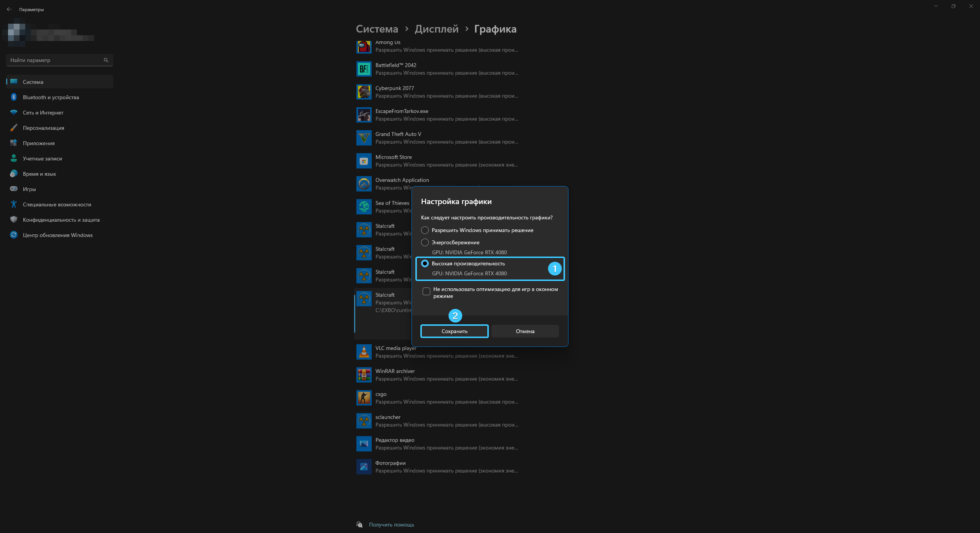Go to Система in the breadcrumb
Screen dimensions: 980x533
pyautogui.click(x=377, y=29)
